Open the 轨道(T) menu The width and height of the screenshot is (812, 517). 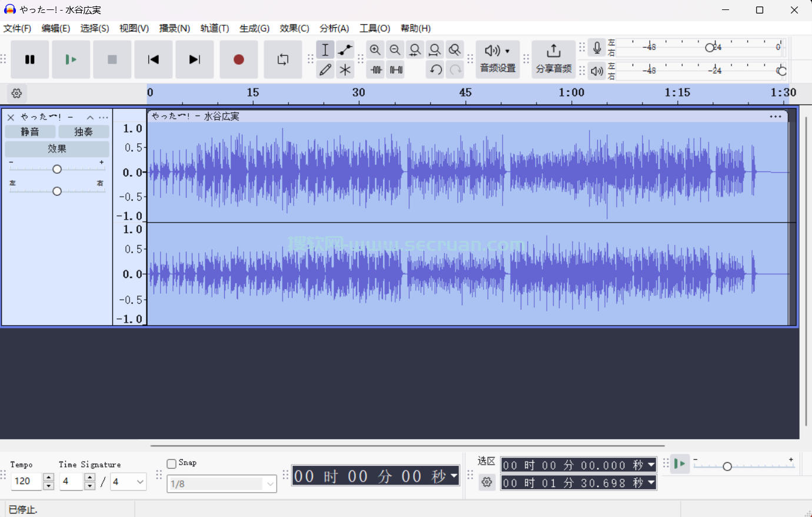215,28
